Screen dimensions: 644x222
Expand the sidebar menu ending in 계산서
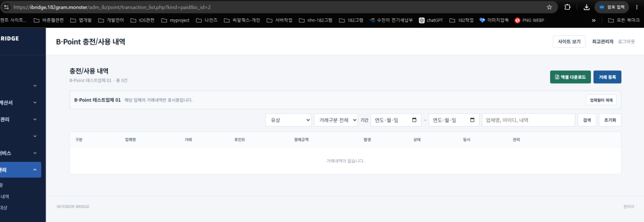tap(21, 102)
